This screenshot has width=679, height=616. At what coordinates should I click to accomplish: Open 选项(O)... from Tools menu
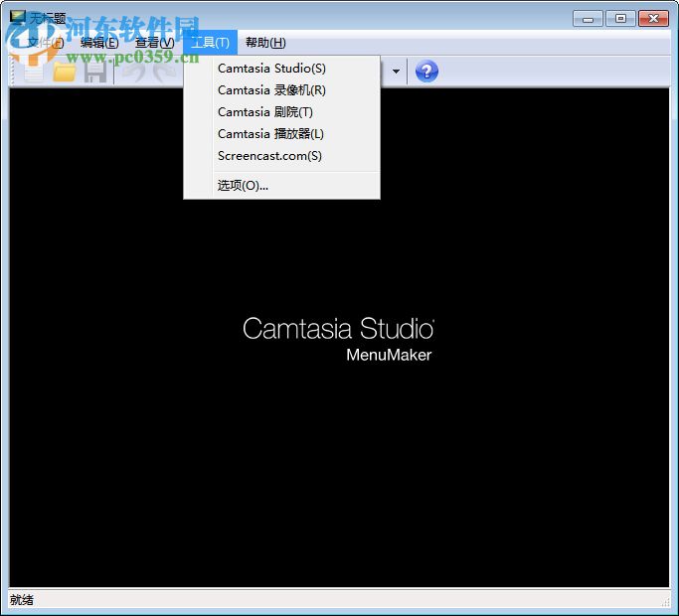pos(282,186)
